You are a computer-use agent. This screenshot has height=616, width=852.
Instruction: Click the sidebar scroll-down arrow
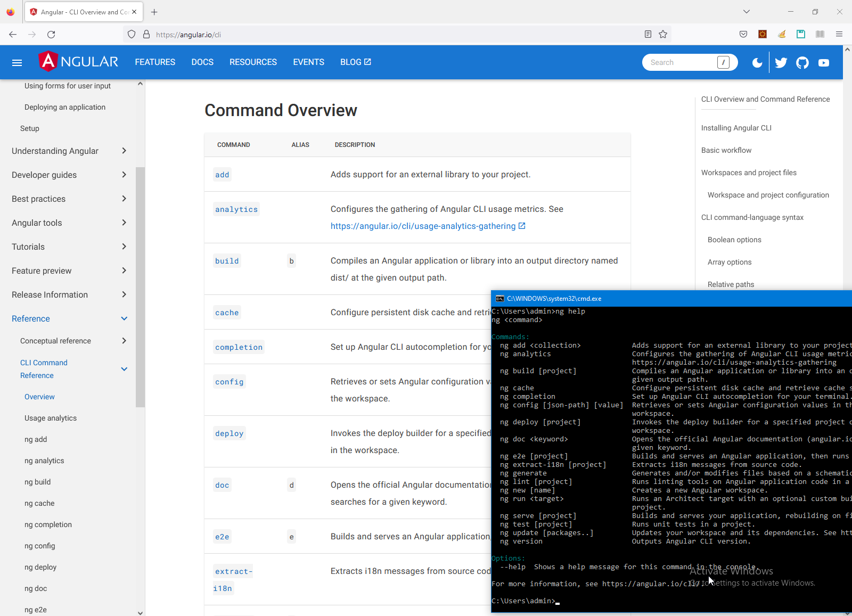[140, 613]
